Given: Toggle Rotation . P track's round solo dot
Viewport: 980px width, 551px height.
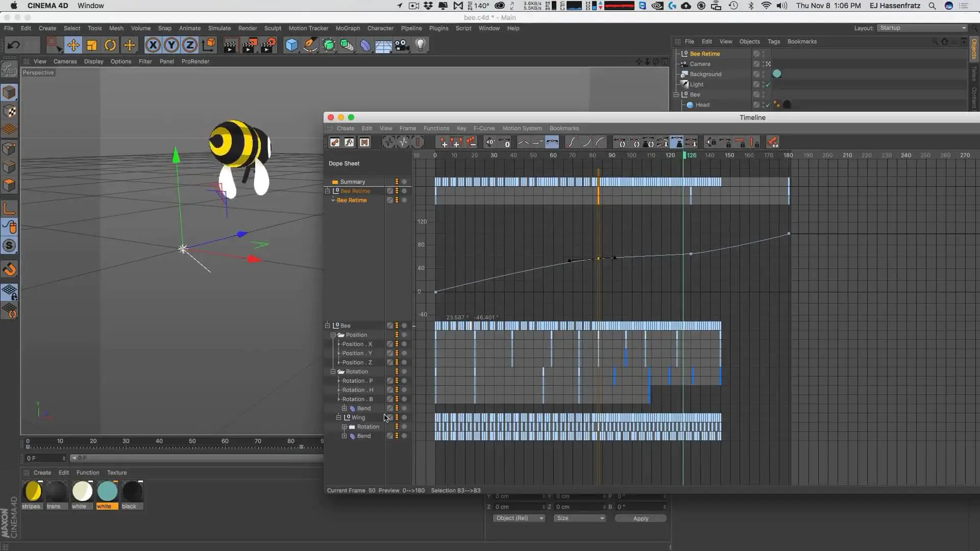Looking at the screenshot, I should click(x=404, y=381).
